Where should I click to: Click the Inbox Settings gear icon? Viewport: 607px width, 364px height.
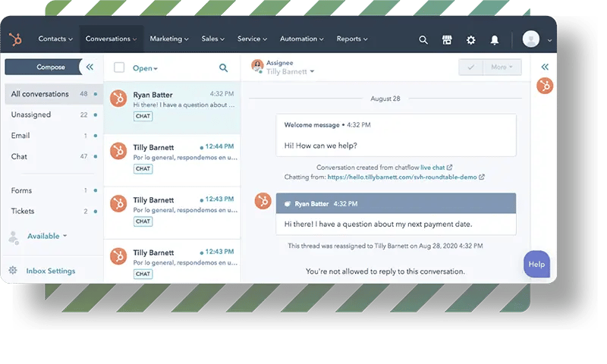[x=13, y=270]
